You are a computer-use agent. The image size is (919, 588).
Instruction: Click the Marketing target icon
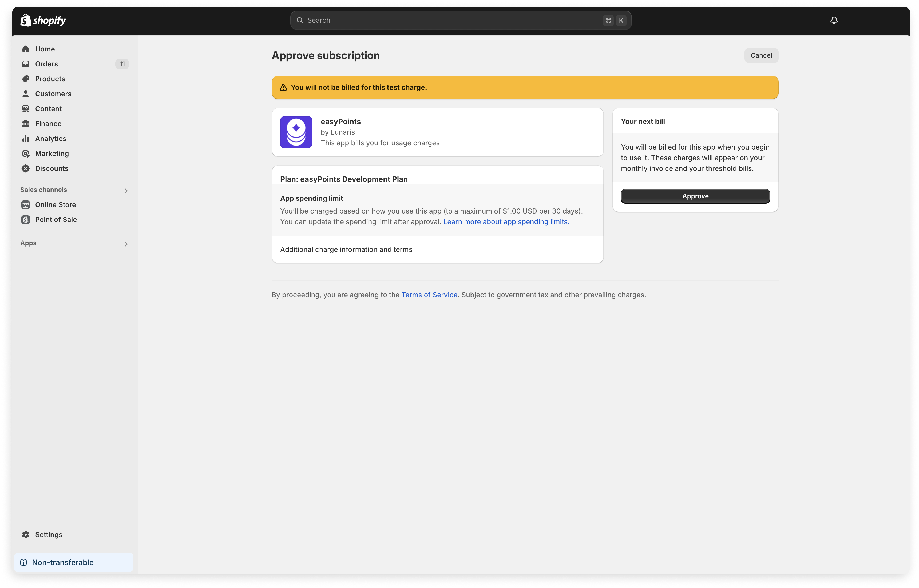pyautogui.click(x=26, y=154)
